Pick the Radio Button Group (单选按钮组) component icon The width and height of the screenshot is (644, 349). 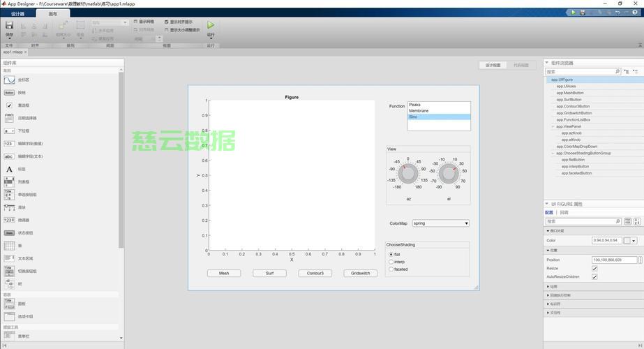10,195
